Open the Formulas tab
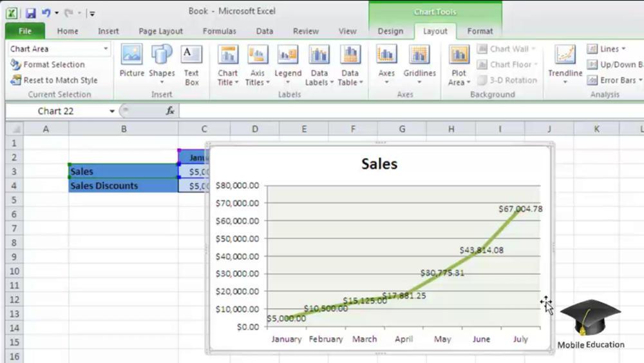 (x=220, y=31)
